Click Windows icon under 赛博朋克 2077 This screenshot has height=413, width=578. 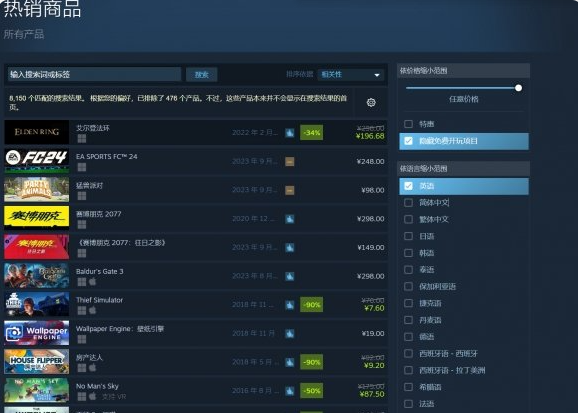coord(82,224)
